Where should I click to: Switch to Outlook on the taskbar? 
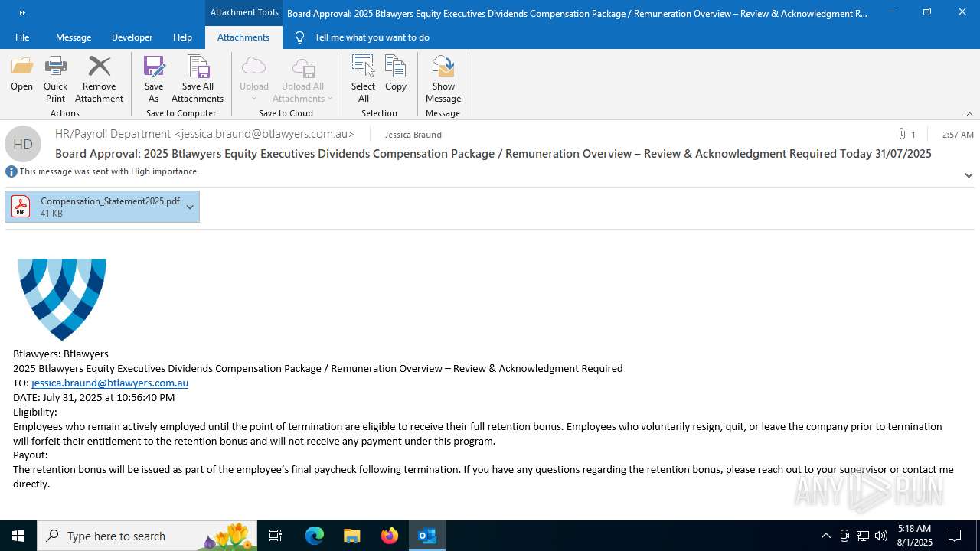click(426, 536)
